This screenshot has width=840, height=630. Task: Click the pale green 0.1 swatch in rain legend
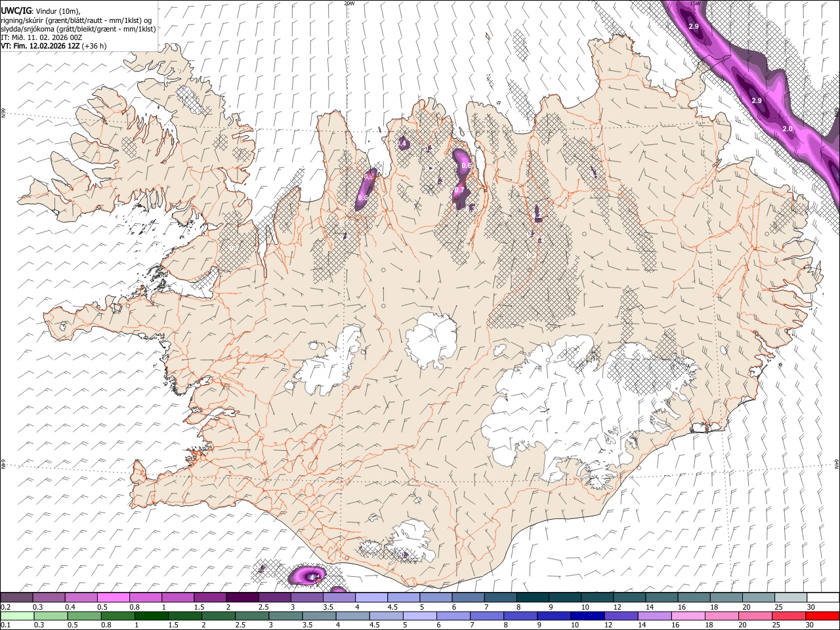(x=17, y=616)
